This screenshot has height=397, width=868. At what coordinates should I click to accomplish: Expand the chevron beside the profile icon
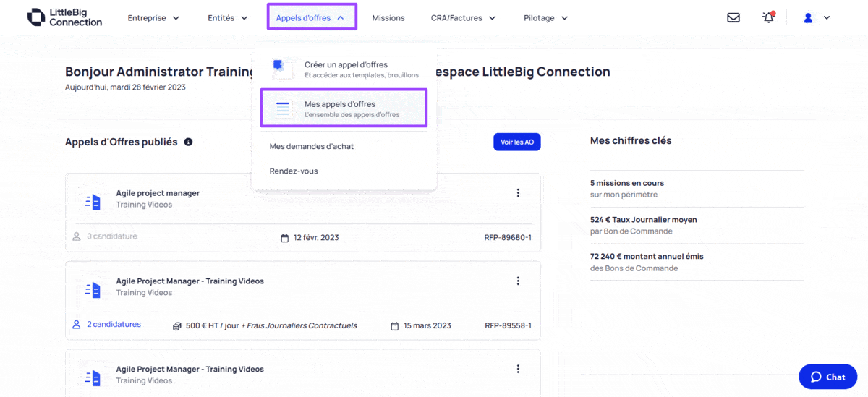[827, 18]
